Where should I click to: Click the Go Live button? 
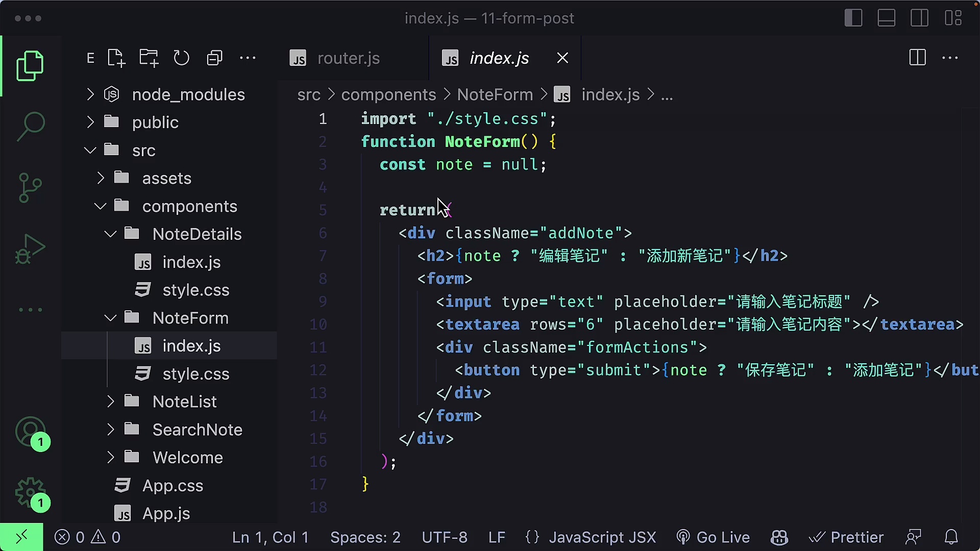point(713,537)
